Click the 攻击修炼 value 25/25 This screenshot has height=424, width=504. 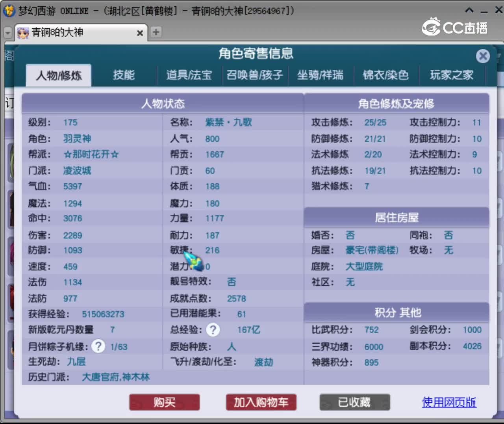tap(375, 123)
